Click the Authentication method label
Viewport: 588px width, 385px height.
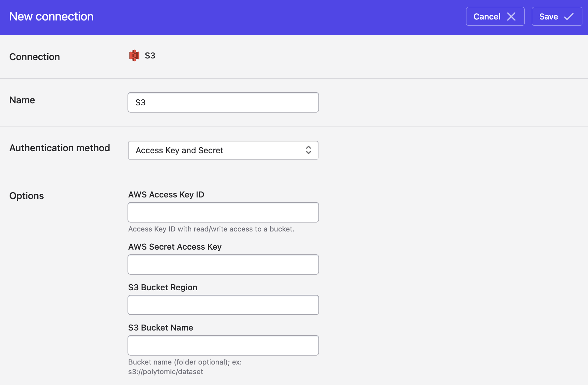(x=60, y=148)
